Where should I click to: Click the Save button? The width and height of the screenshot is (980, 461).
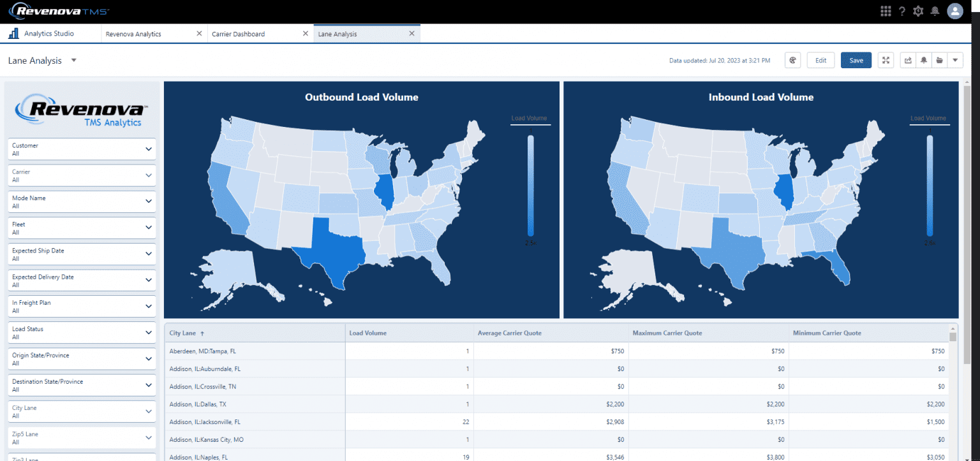[x=856, y=59]
